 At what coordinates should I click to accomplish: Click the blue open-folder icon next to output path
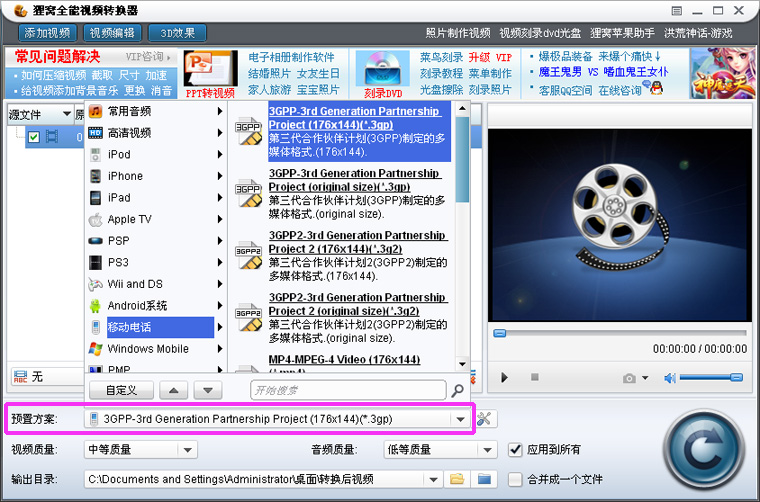(x=484, y=479)
